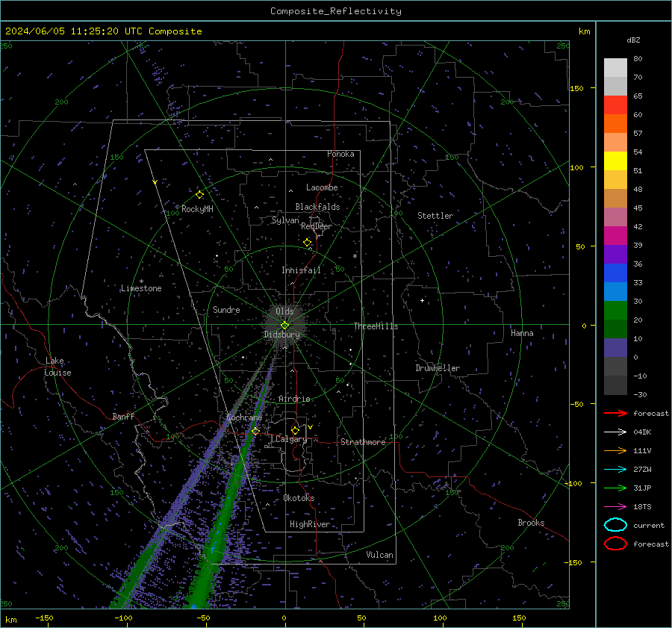This screenshot has width=672, height=628.
Task: Click the red forecast arrow in legend
Action: point(615,413)
